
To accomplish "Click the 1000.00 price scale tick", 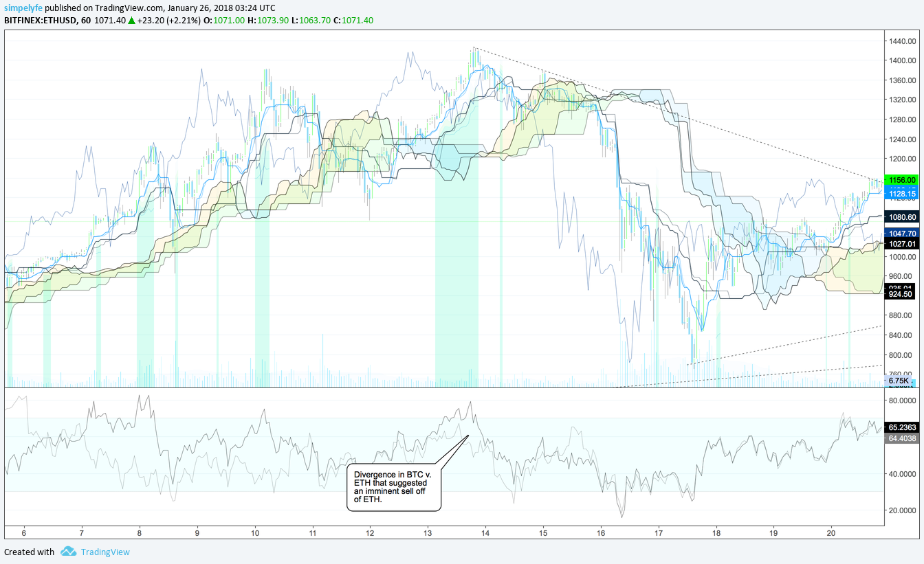I will [x=901, y=257].
